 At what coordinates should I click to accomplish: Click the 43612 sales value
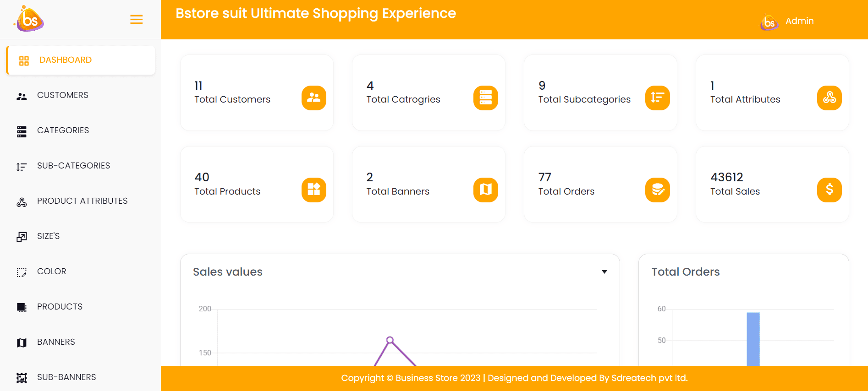click(727, 177)
